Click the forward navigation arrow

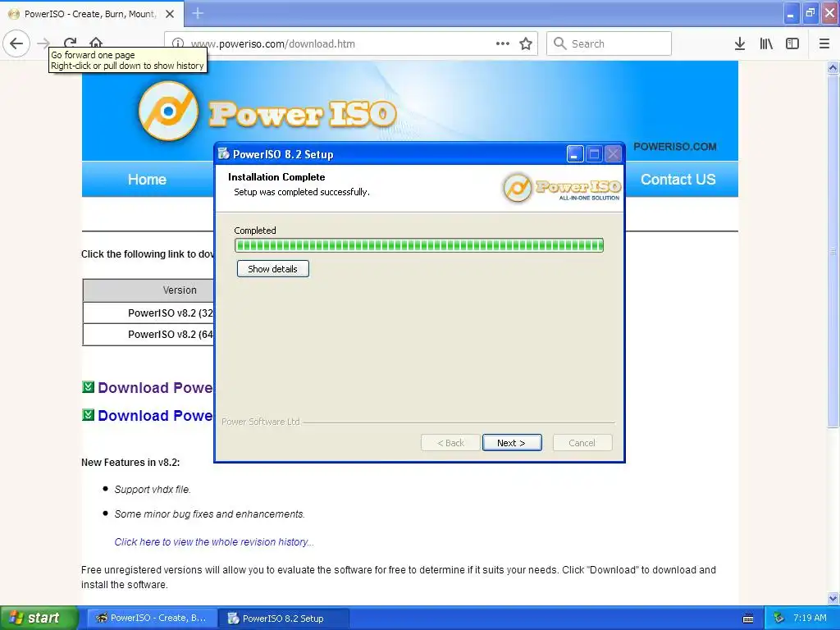click(x=44, y=43)
